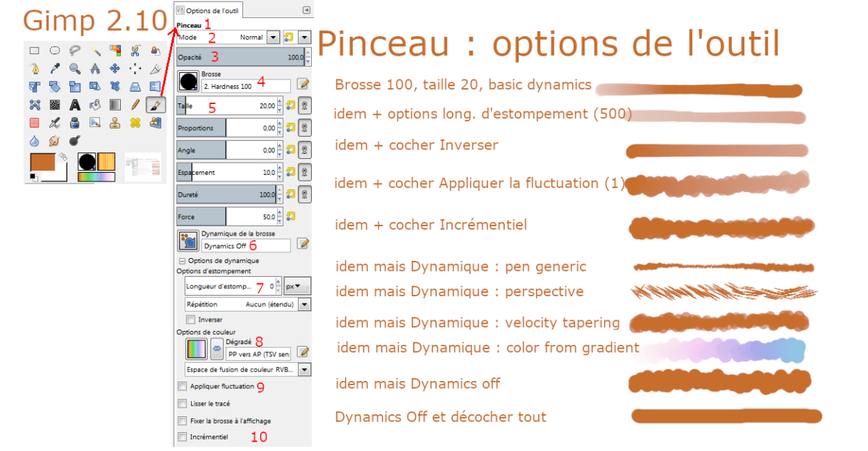The image size is (868, 451).
Task: Select the Clone stamp tool
Action: pos(115,123)
